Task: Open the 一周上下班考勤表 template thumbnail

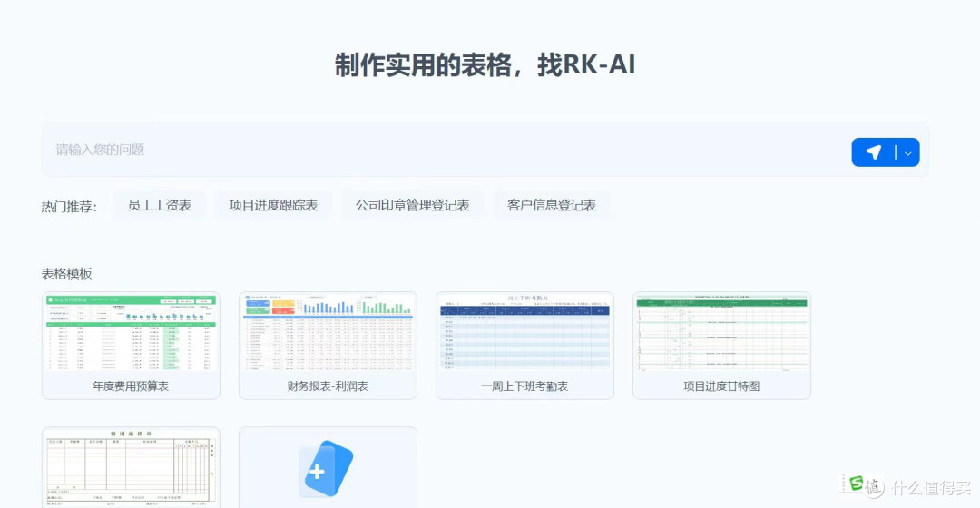Action: [x=525, y=333]
